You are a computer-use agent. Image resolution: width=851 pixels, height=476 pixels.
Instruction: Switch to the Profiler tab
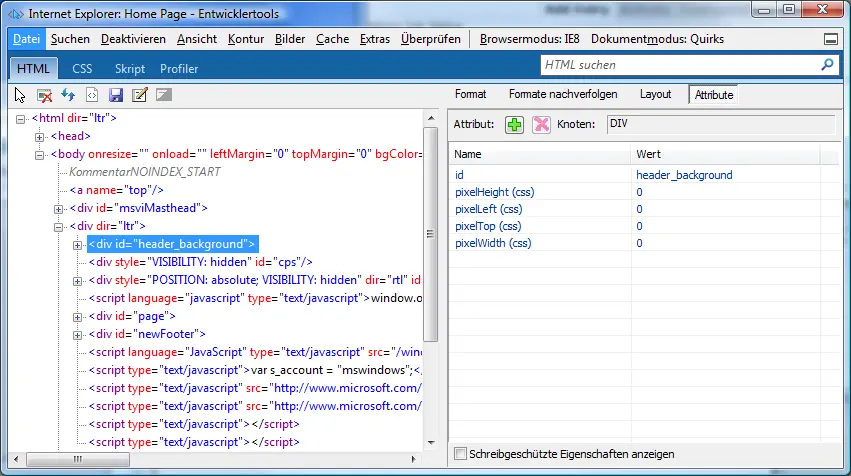[179, 69]
